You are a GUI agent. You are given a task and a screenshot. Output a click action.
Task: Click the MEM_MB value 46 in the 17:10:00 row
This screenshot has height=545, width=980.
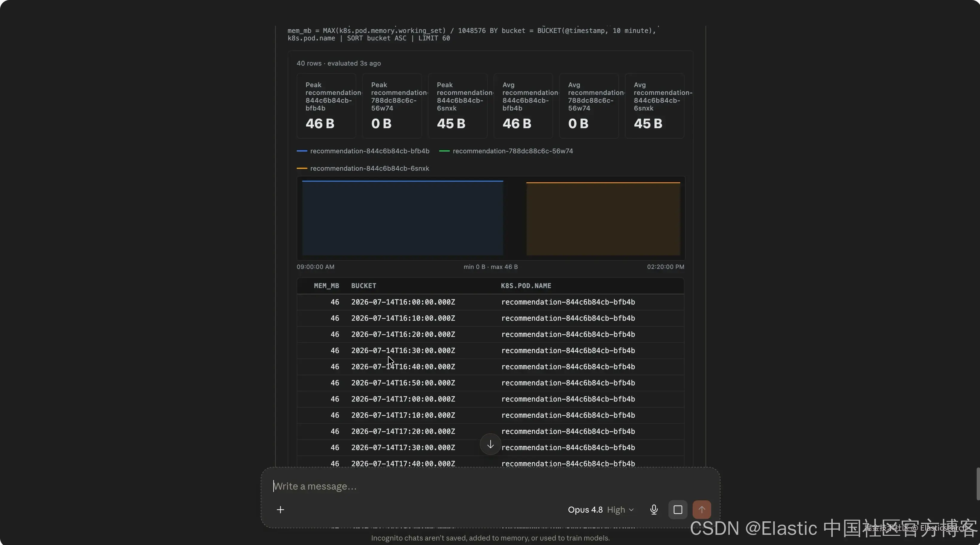click(335, 415)
